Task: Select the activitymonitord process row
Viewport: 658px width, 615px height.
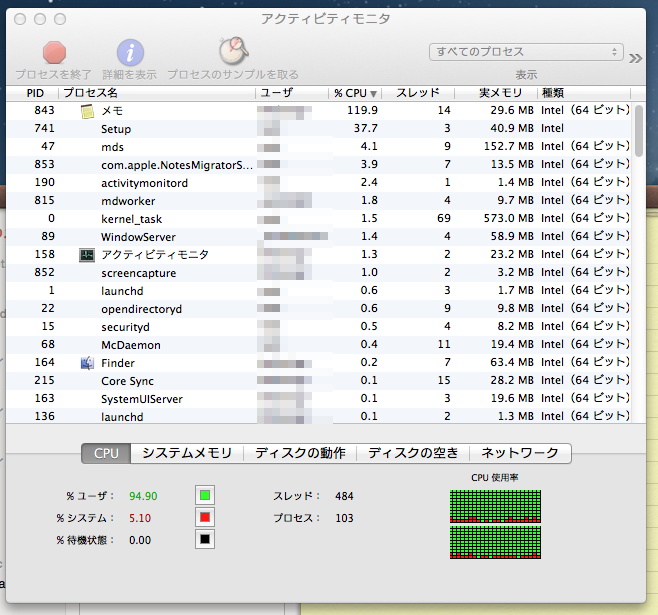Action: (x=319, y=183)
